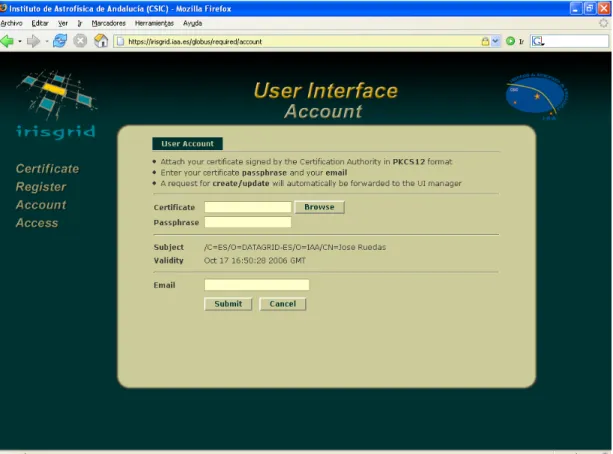This screenshot has width=613, height=454.
Task: Click the Submit button
Action: tap(228, 304)
